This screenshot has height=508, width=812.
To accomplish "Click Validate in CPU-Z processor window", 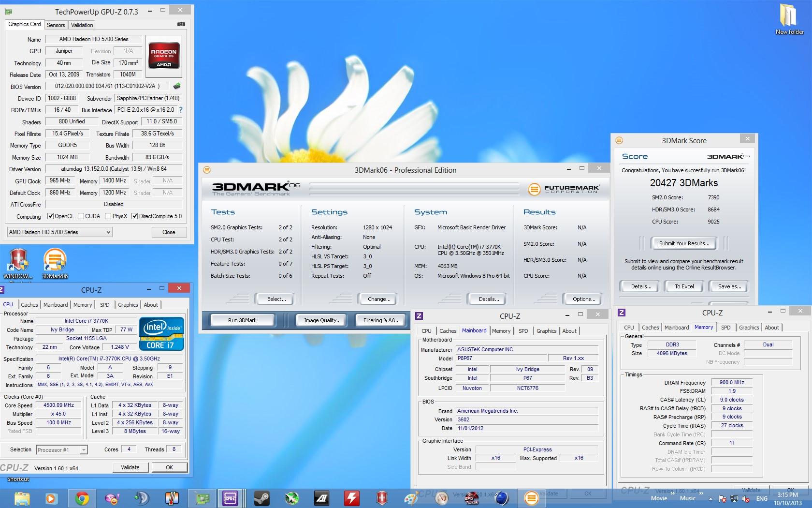I will coord(130,467).
